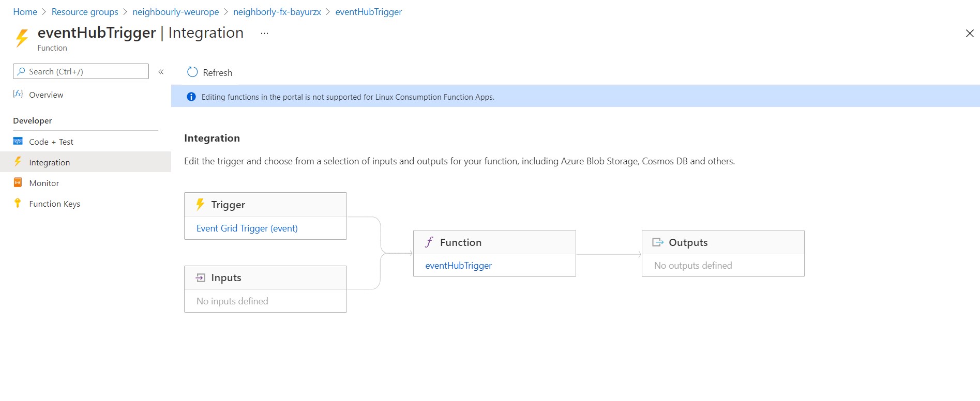Click the Overview function icon

coord(18,94)
